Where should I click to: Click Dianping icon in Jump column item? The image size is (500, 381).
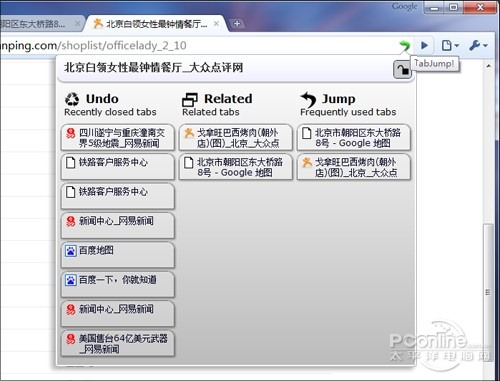coord(307,162)
